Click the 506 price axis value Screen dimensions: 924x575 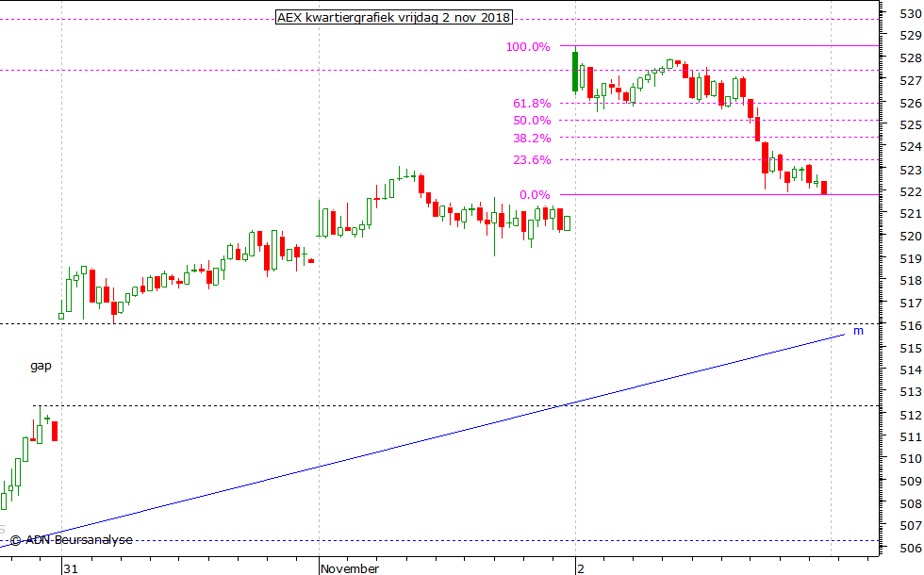(x=911, y=549)
